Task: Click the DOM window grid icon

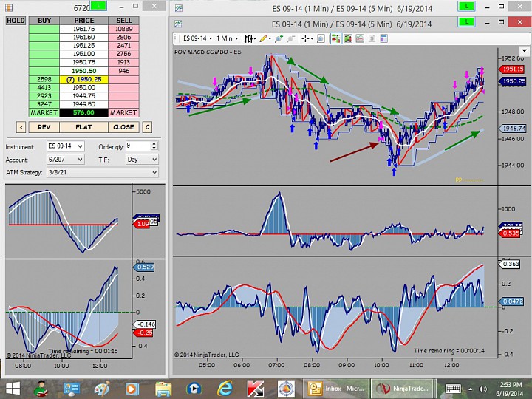Action: pos(8,7)
